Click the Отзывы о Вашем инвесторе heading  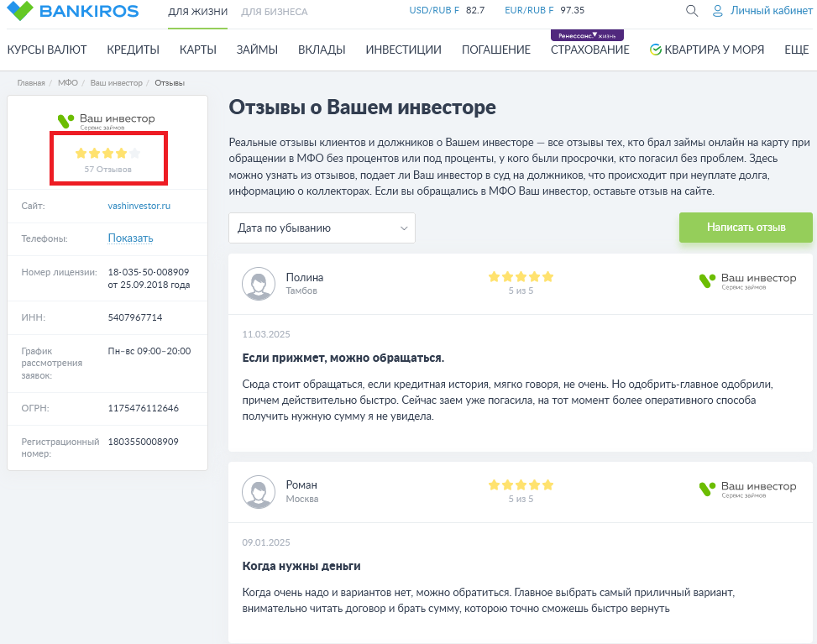[362, 107]
